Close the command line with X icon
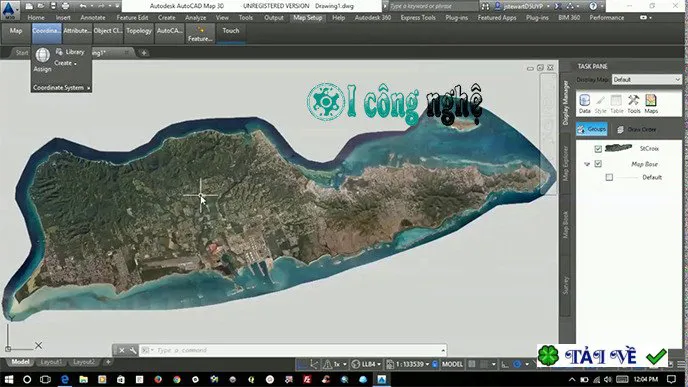The image size is (688, 387). pos(122,350)
